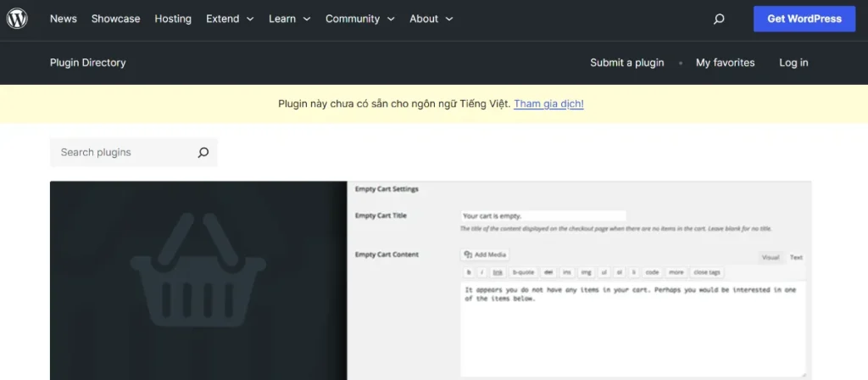Focus the Search plugins input field

123,153
